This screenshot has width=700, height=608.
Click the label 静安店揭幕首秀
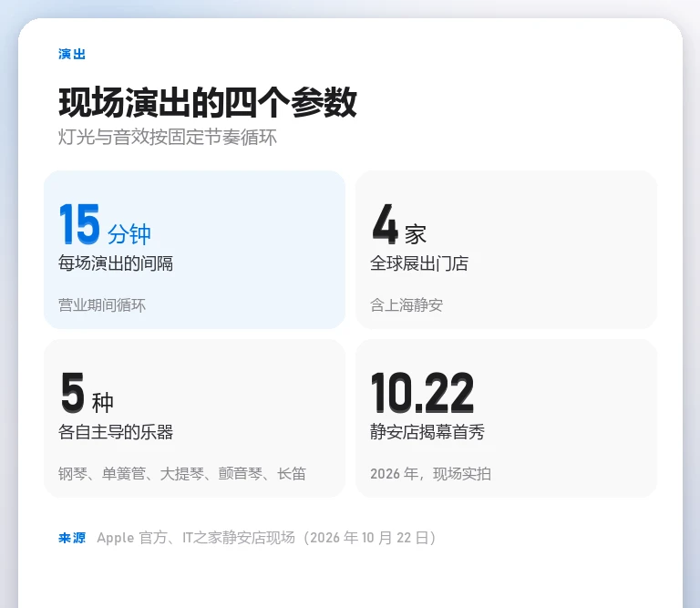(427, 432)
